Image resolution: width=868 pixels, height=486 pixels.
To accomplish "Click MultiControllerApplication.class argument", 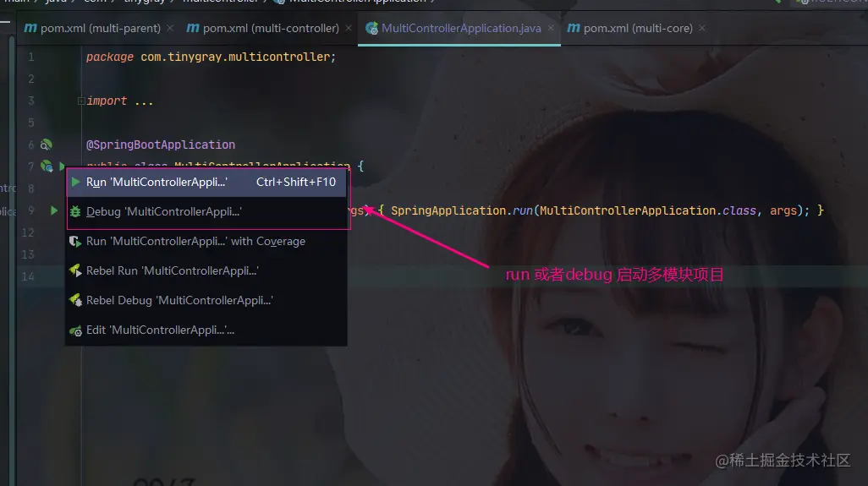I will (x=648, y=210).
